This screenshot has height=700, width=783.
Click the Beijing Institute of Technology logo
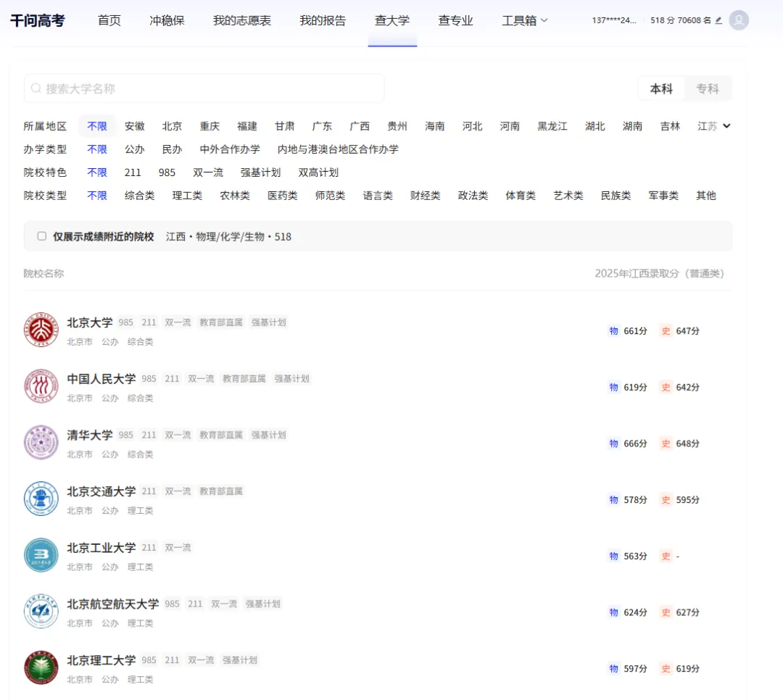41,667
